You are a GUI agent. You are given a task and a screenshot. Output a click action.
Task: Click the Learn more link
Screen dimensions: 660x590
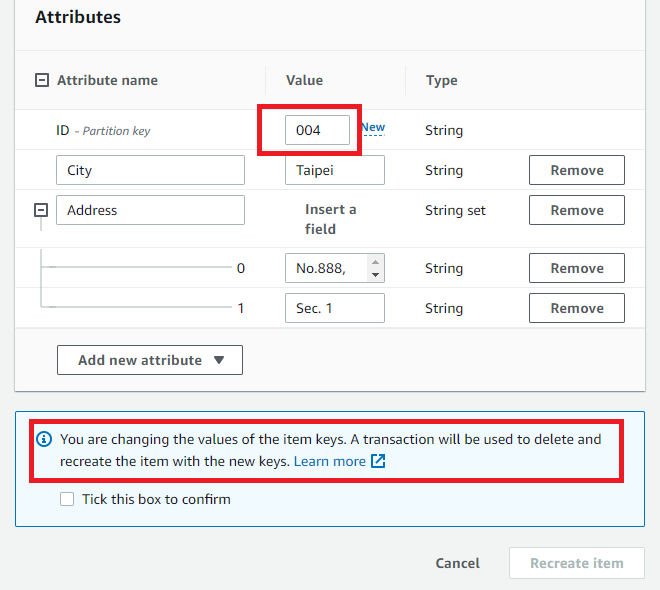coord(329,461)
